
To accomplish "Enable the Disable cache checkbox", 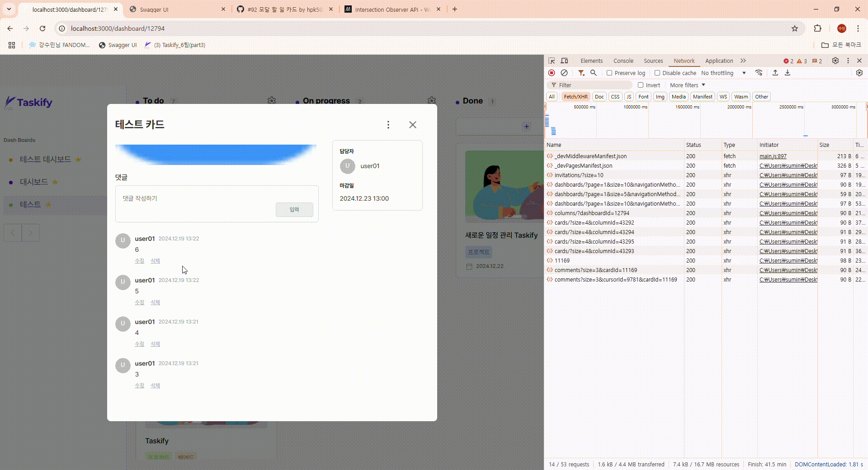I will pos(657,73).
